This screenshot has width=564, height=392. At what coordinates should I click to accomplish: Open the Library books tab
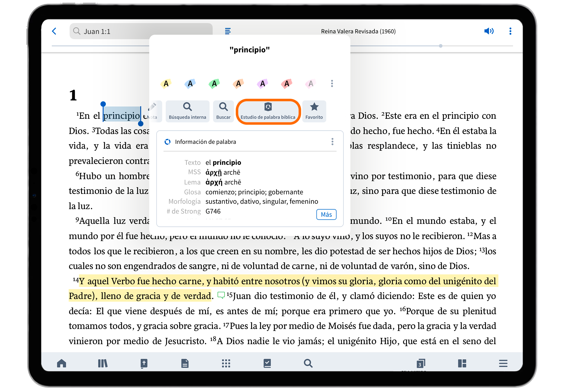click(x=103, y=363)
